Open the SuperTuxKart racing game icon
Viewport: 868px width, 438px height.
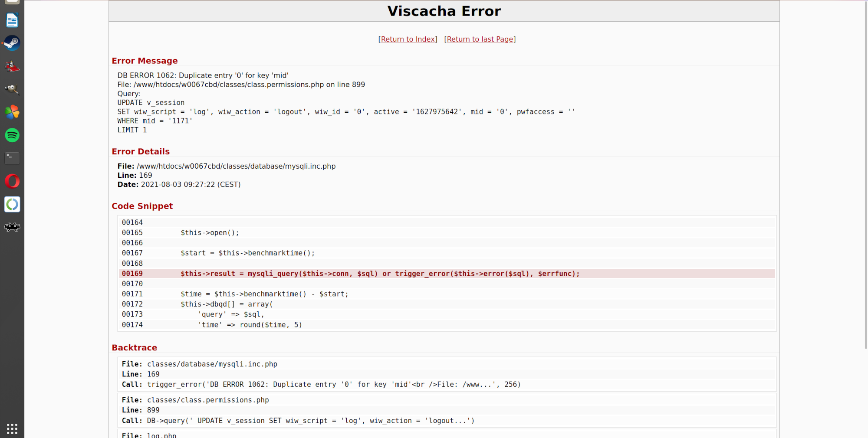12,66
